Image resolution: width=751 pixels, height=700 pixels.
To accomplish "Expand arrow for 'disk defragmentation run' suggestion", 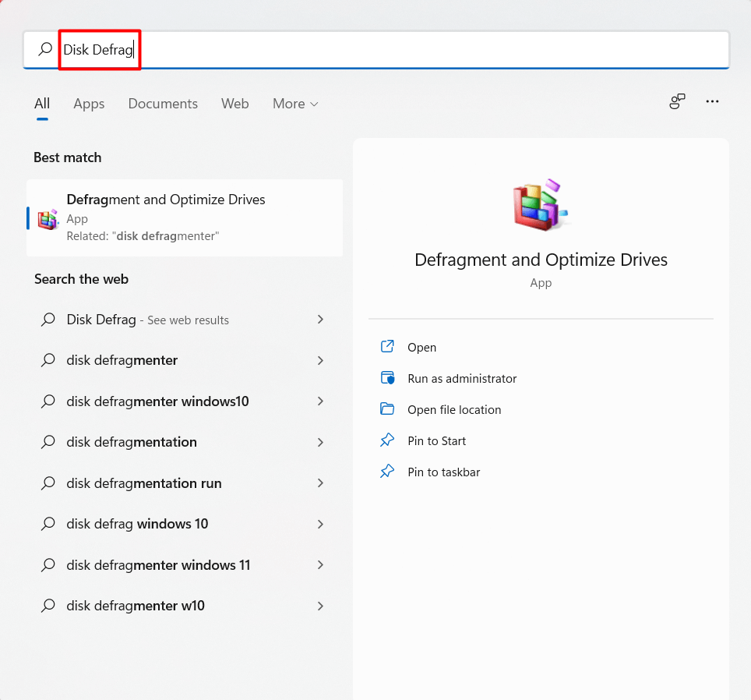I will coord(320,483).
